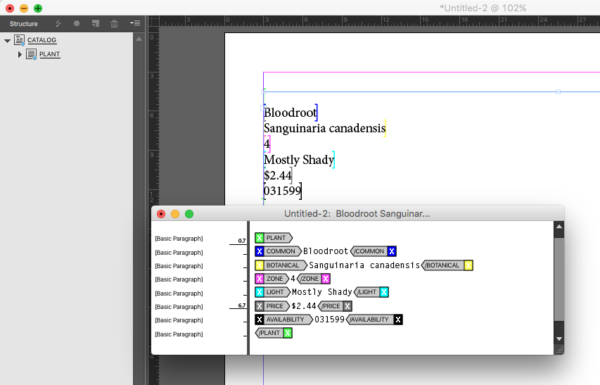Click the CATALOG element icon

(x=20, y=40)
